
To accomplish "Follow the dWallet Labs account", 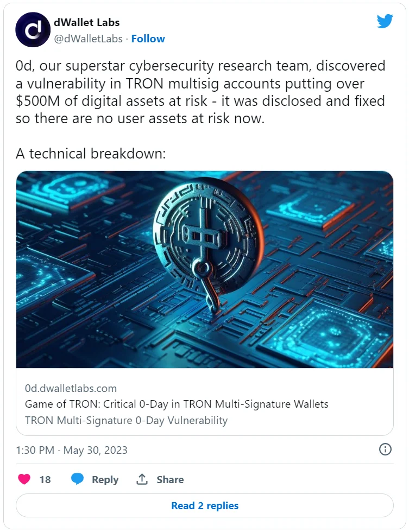I will (148, 39).
